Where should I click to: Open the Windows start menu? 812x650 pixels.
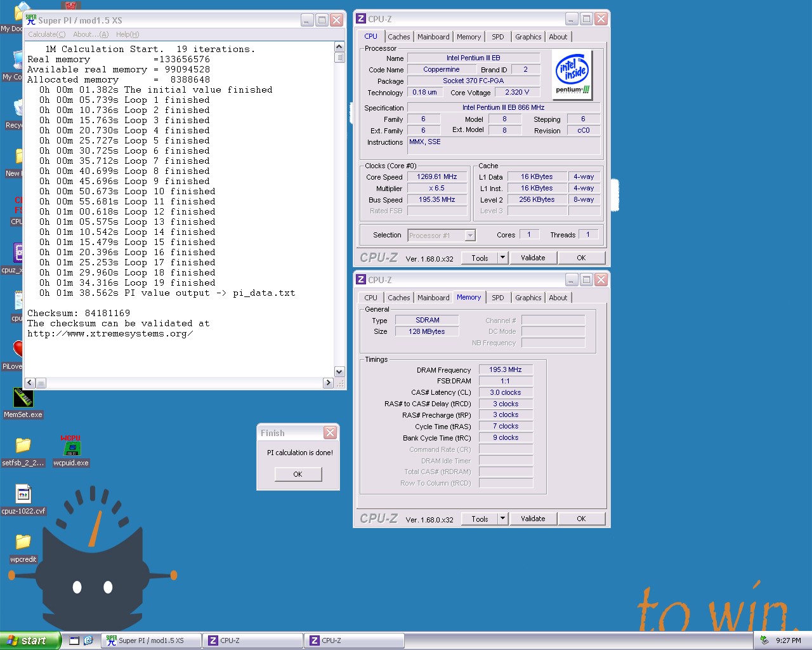pos(30,640)
